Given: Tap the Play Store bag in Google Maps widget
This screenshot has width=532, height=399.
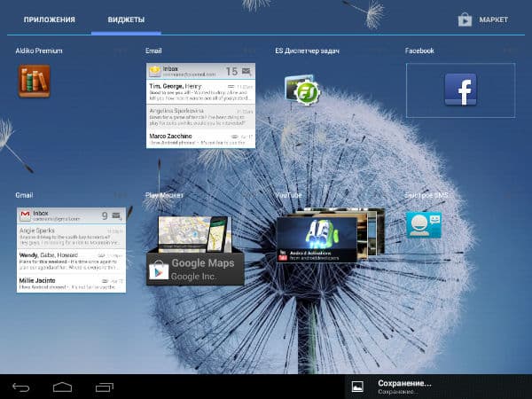Looking at the screenshot, I should 159,270.
